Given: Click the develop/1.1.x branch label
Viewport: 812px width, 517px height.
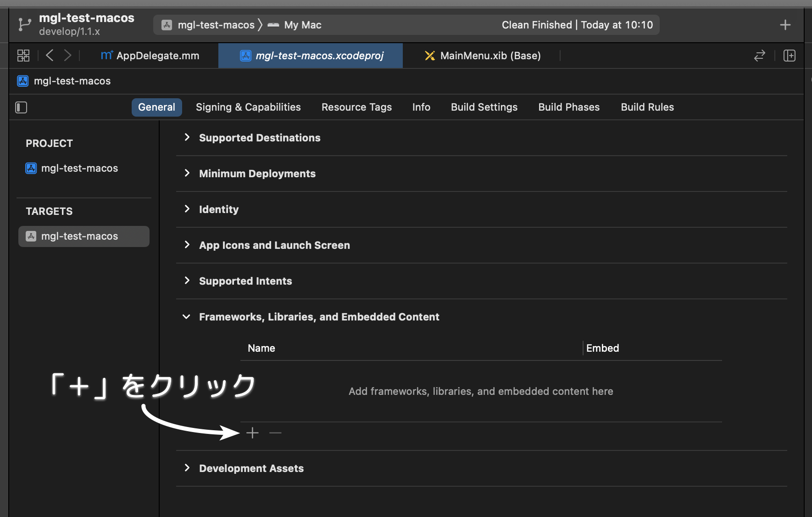Looking at the screenshot, I should [x=69, y=31].
